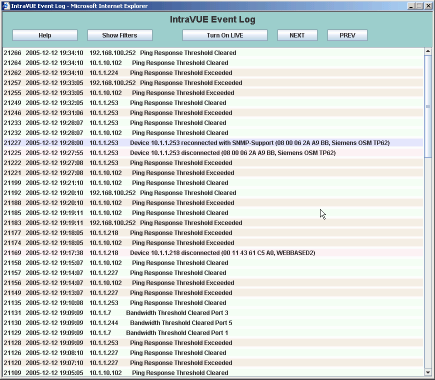
Task: Select event ID 21183
Action: pyautogui.click(x=12, y=223)
